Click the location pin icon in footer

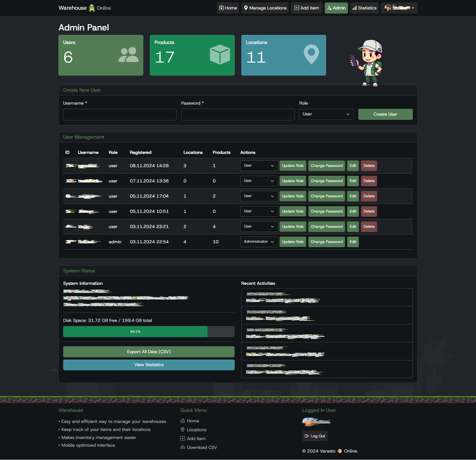[183, 430]
